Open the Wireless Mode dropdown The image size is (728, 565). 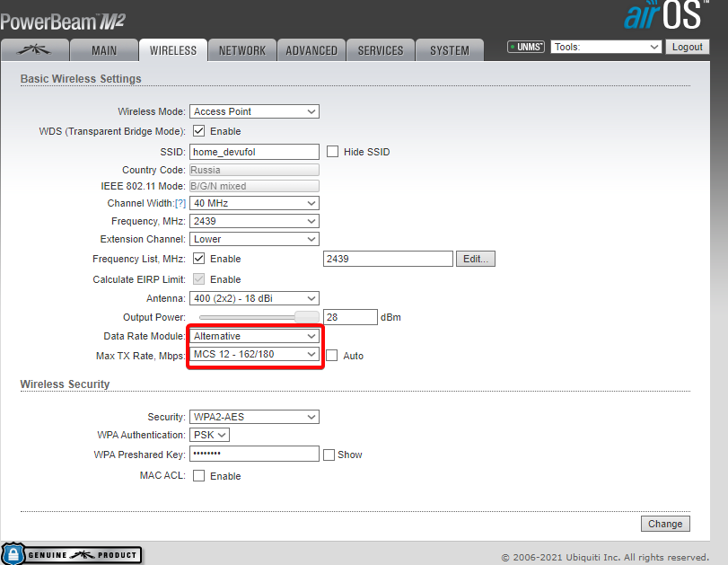point(255,111)
